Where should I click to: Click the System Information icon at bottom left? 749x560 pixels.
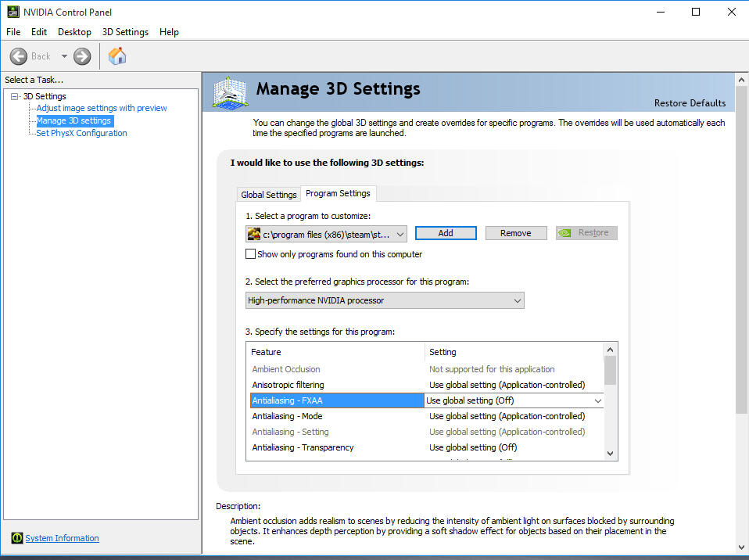pos(17,538)
